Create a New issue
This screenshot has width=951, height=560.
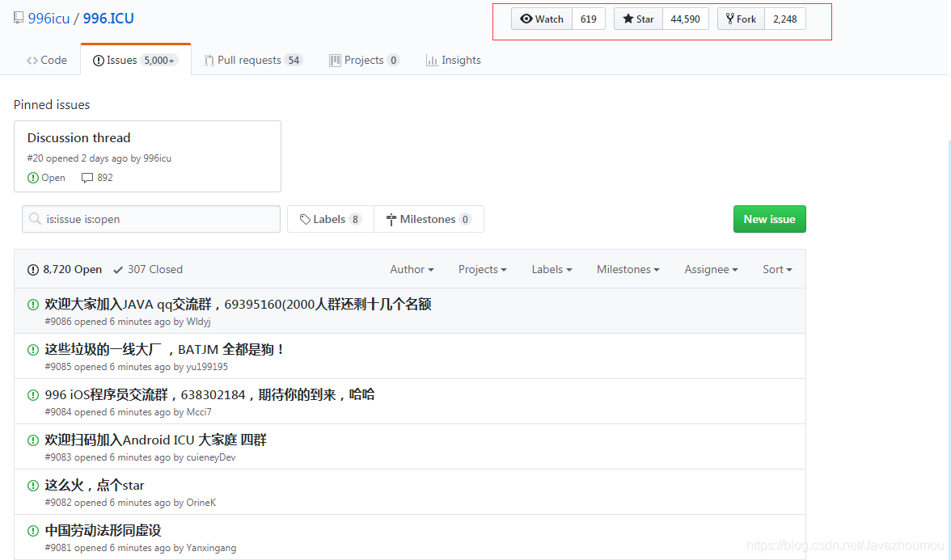(770, 219)
